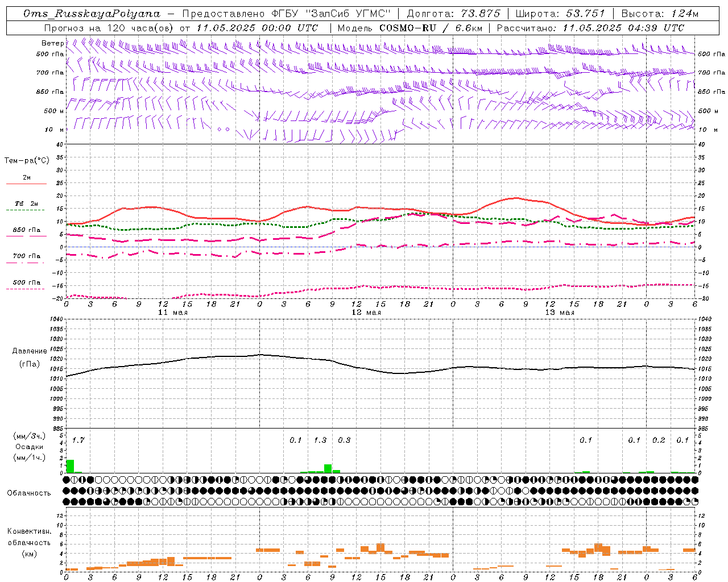Click the 0.3 precipitation value

coord(344,440)
